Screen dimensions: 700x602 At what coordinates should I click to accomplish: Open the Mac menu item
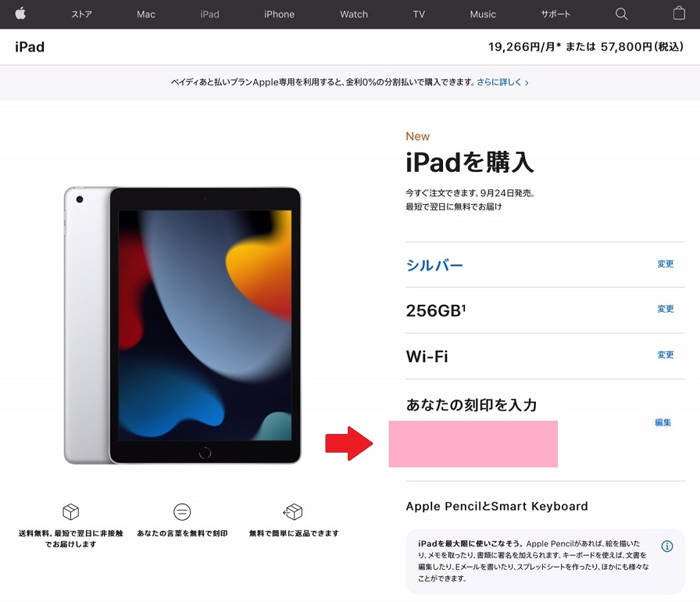point(146,14)
